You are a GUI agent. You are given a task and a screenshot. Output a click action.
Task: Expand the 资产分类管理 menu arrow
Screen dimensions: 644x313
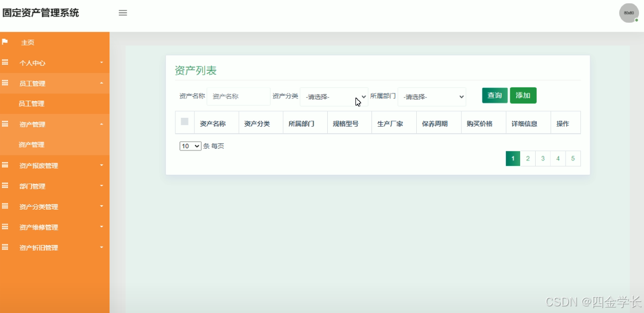tap(102, 206)
